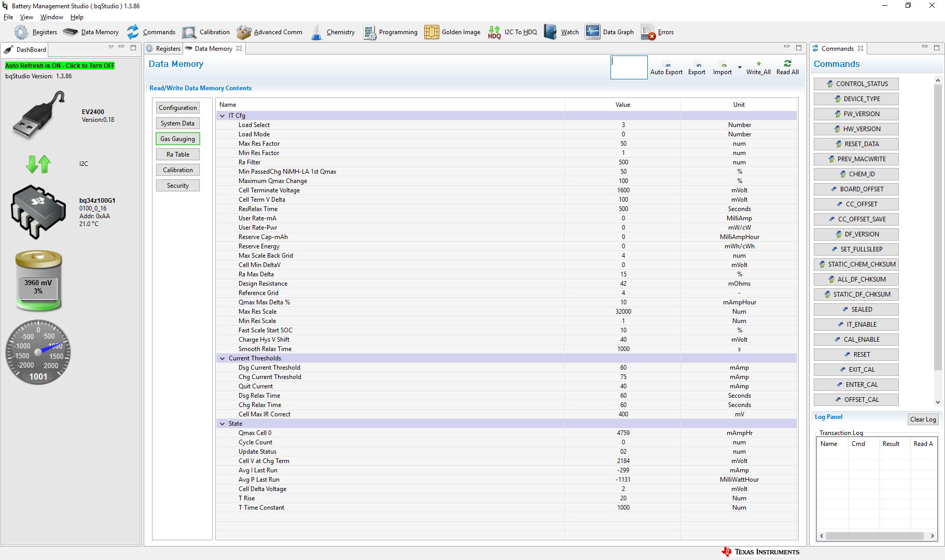This screenshot has width=945, height=560.
Task: Click the Clear Log button
Action: click(x=923, y=419)
